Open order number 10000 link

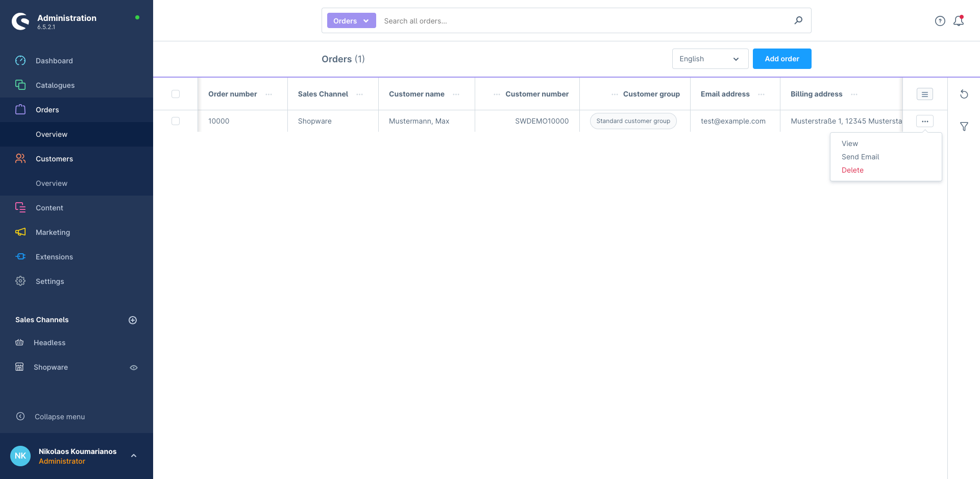pyautogui.click(x=219, y=121)
